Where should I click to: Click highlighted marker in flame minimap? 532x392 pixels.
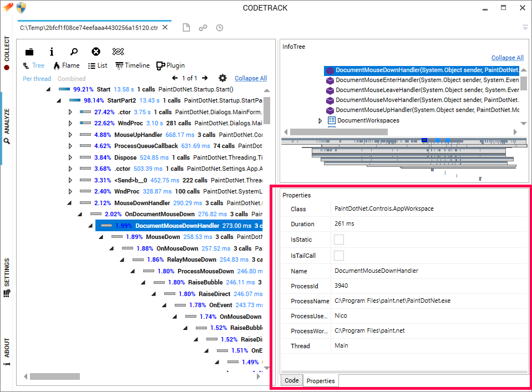point(424,140)
